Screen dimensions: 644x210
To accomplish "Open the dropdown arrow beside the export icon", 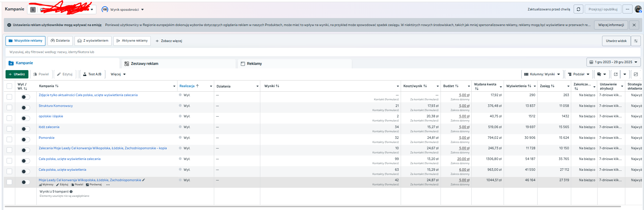I will click(x=625, y=74).
